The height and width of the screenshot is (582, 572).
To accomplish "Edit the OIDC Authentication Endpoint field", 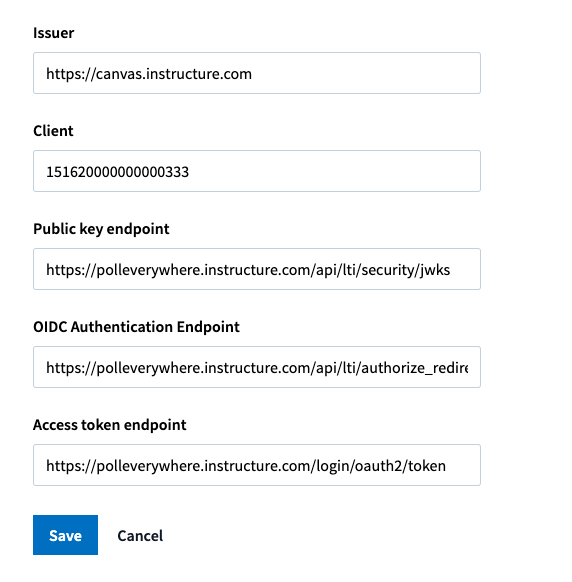I will tap(257, 367).
